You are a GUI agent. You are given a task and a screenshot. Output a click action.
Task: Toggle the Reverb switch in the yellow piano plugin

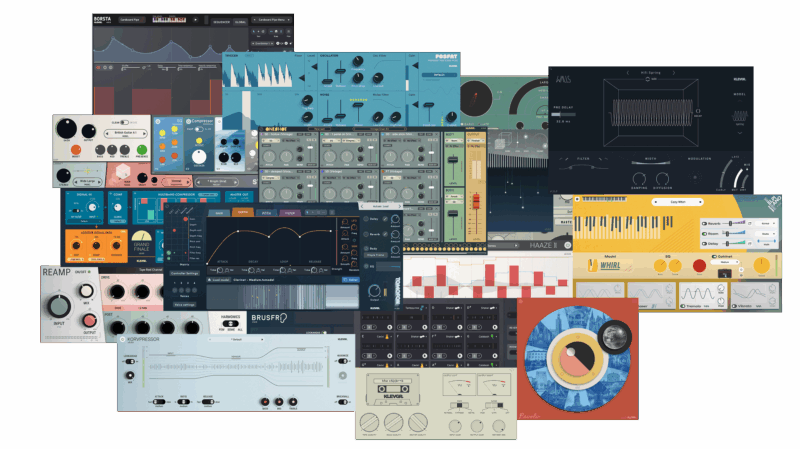[x=705, y=223]
